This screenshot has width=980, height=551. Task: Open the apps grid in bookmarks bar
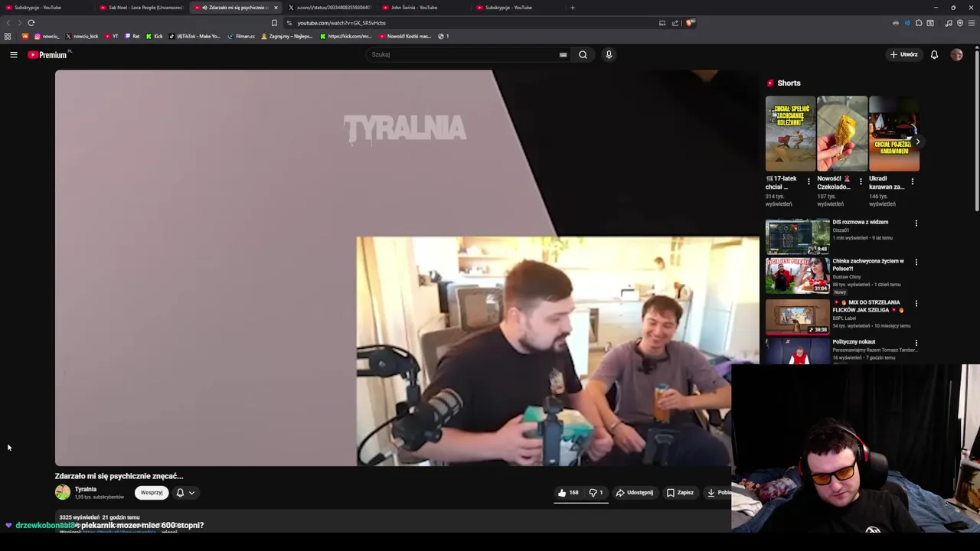click(8, 36)
